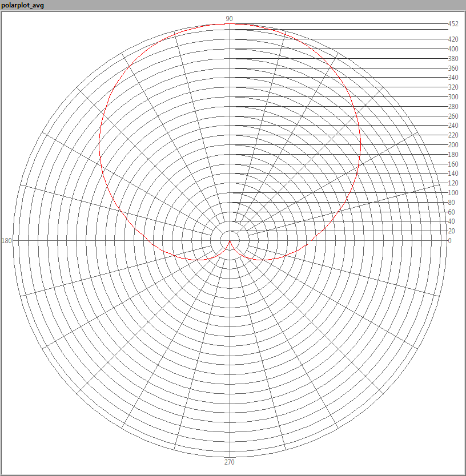Click the red curve's peak near 90 degrees
This screenshot has width=466, height=476.
(230, 24)
